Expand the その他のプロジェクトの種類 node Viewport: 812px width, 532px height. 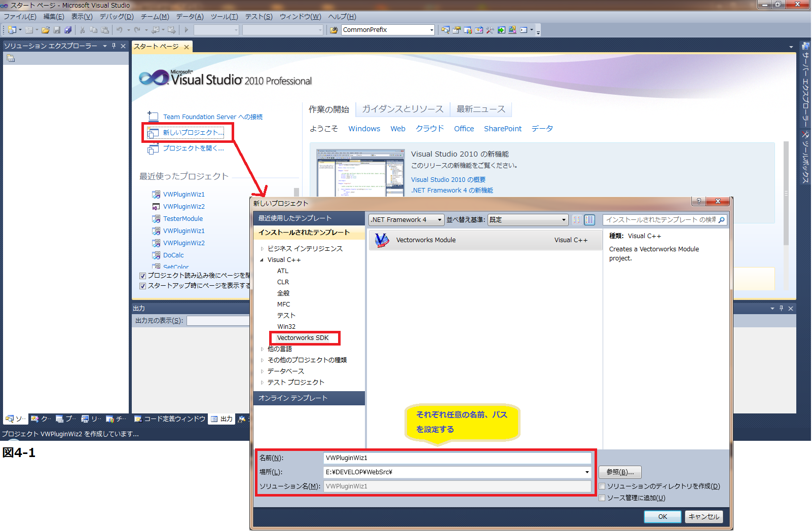262,360
